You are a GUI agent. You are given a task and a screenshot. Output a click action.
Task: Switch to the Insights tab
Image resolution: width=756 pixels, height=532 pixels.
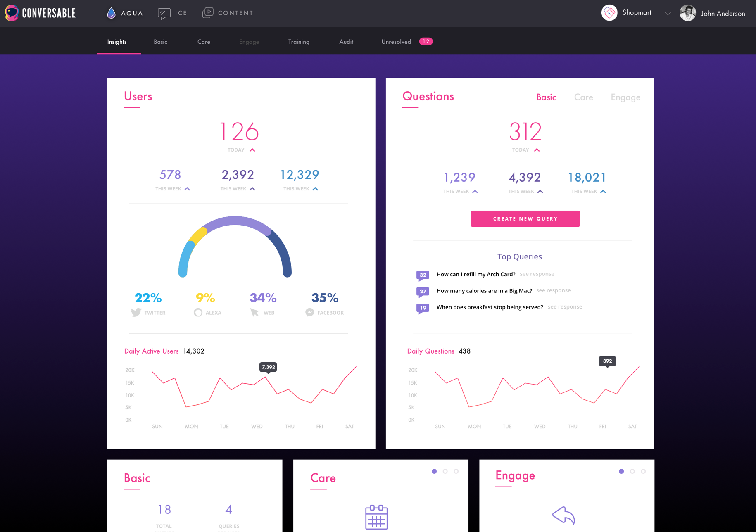coord(117,42)
